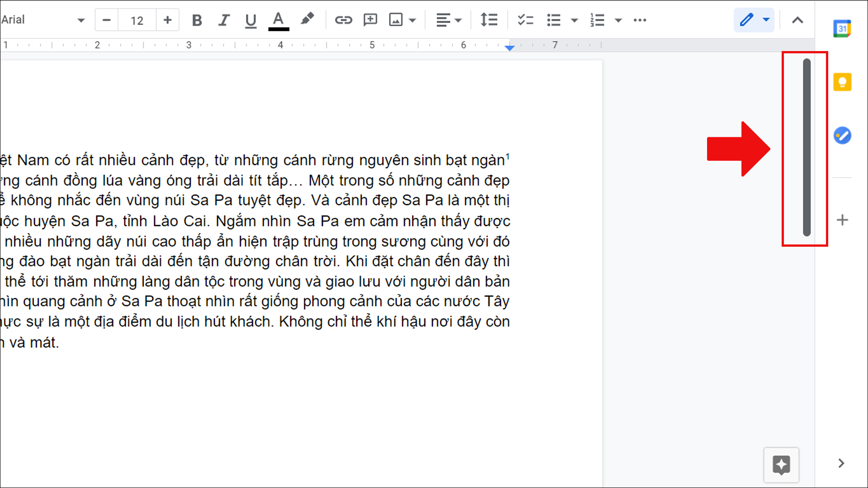The image size is (868, 488).
Task: Click the insert link icon
Action: click(x=343, y=20)
